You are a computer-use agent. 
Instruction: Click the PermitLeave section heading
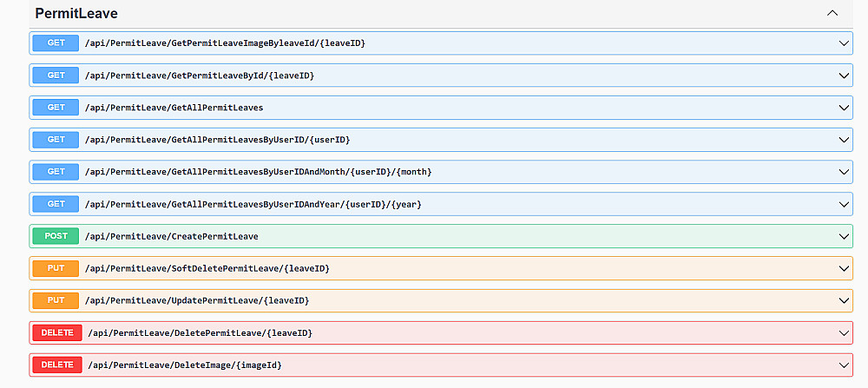tap(76, 14)
